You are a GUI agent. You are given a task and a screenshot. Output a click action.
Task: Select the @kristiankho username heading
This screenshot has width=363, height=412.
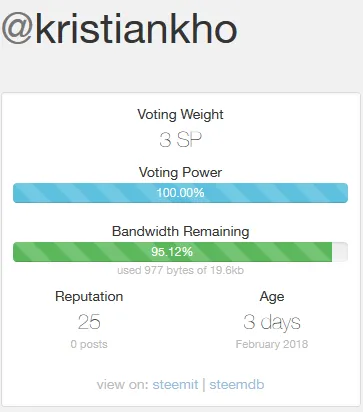click(x=119, y=29)
